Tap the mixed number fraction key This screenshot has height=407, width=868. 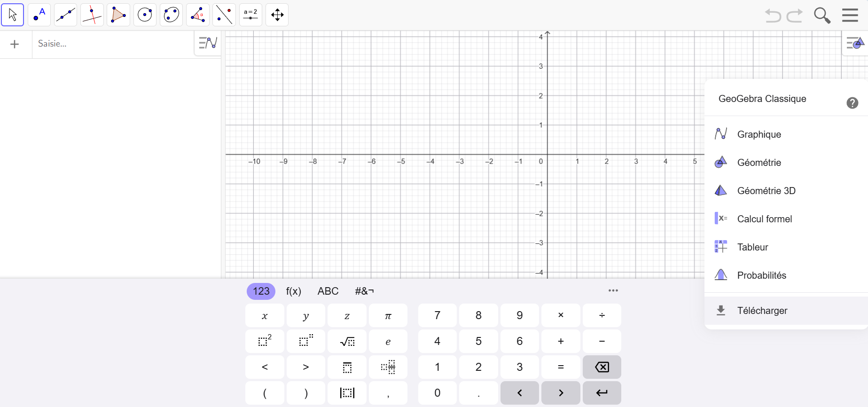click(x=388, y=367)
